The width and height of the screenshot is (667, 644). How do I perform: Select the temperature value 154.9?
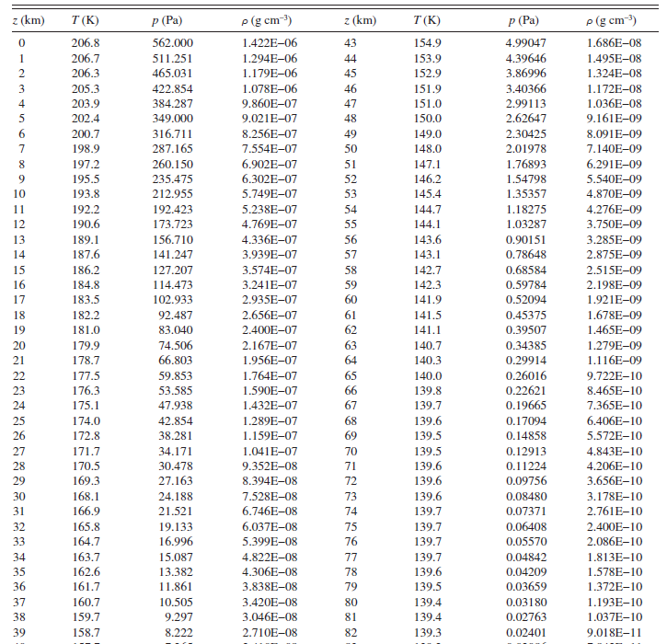pos(428,43)
